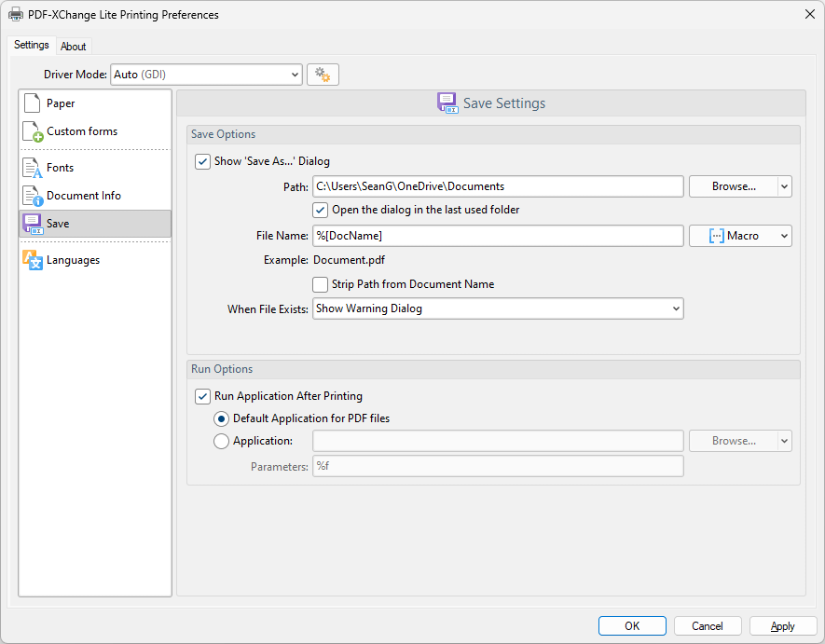This screenshot has width=825, height=644.
Task: Select the Application radio button
Action: tap(222, 442)
